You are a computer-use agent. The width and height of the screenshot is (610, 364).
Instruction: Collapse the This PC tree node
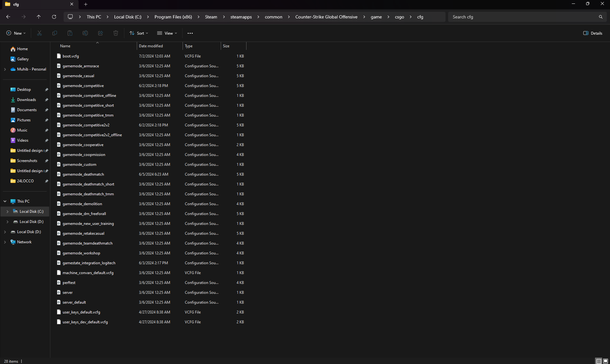tap(5, 201)
